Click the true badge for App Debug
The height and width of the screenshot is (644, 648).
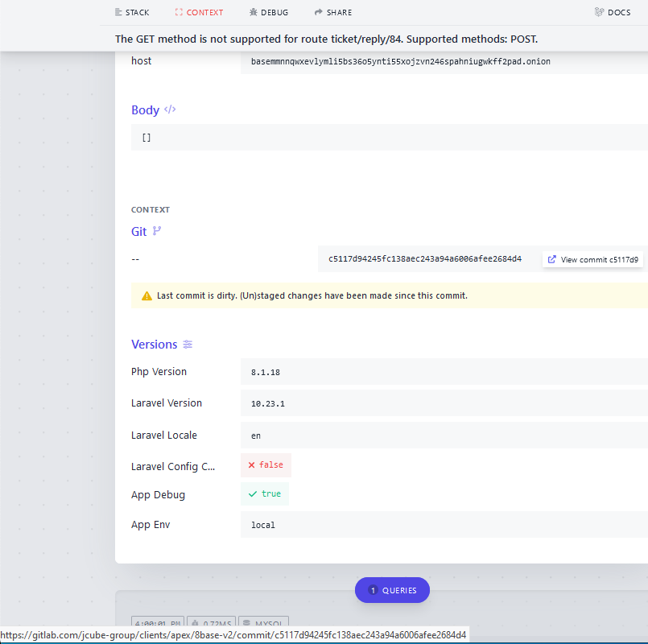[x=265, y=494]
